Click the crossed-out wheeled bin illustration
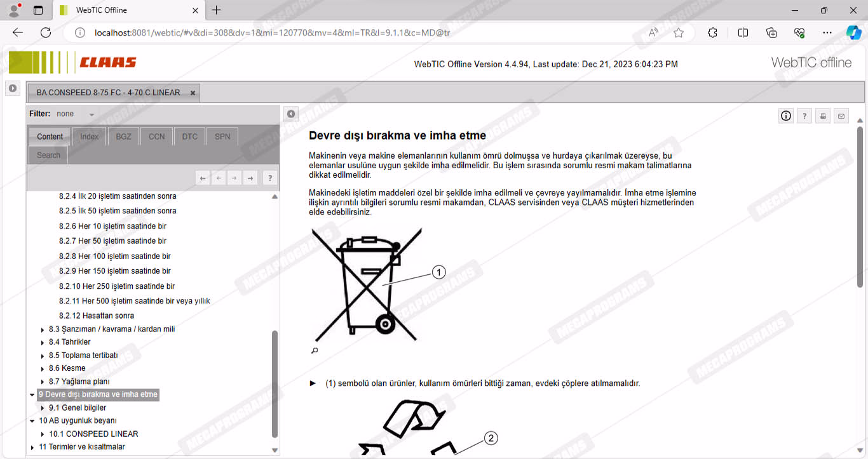This screenshot has width=868, height=459. [367, 284]
